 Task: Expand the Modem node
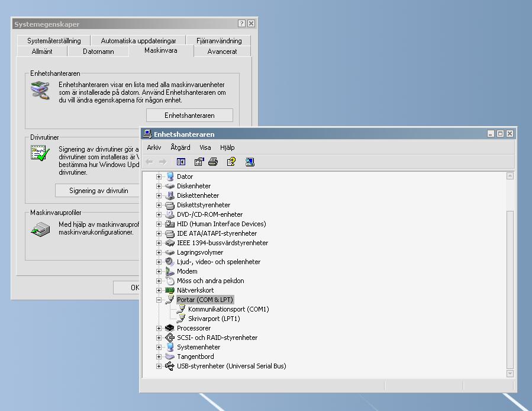point(159,271)
